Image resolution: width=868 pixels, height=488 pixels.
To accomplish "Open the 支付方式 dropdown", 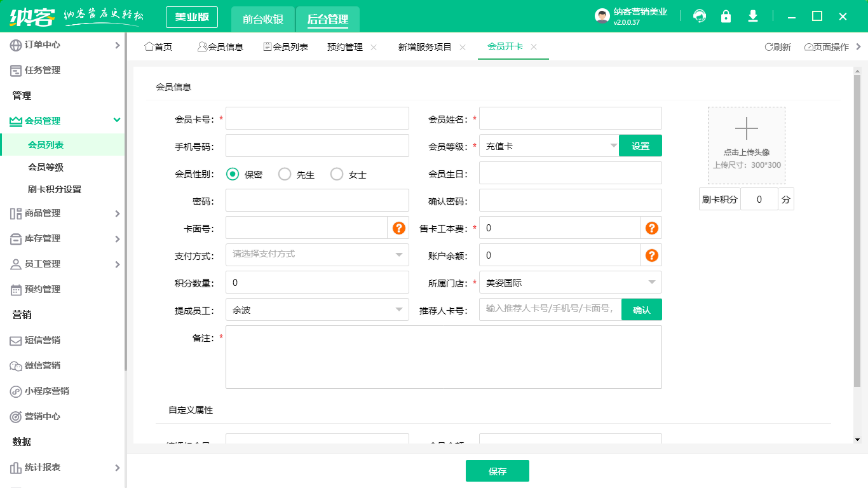I will [x=317, y=255].
